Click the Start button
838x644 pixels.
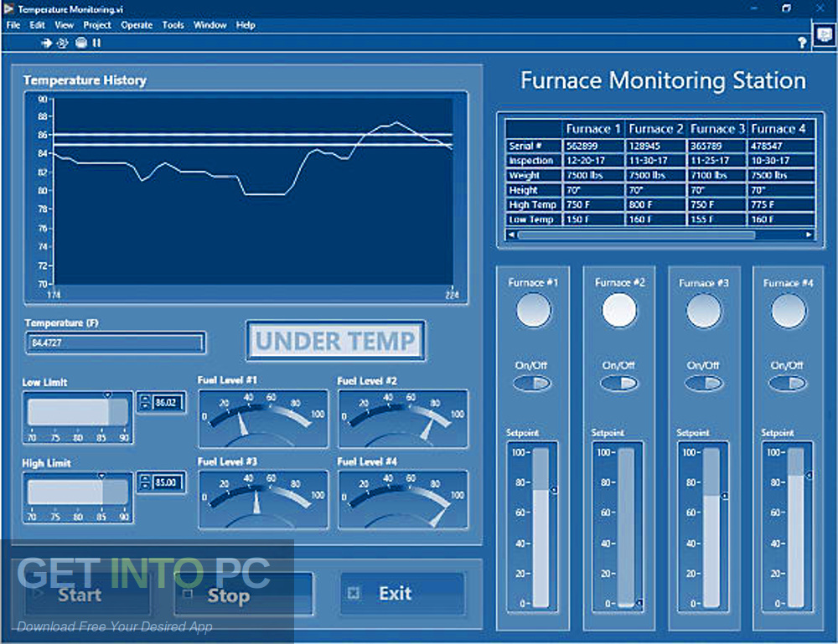88,595
